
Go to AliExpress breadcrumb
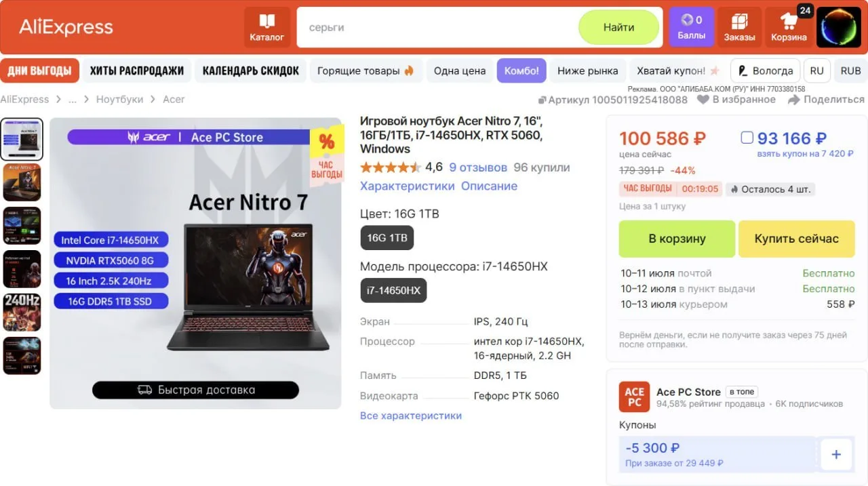pos(24,100)
